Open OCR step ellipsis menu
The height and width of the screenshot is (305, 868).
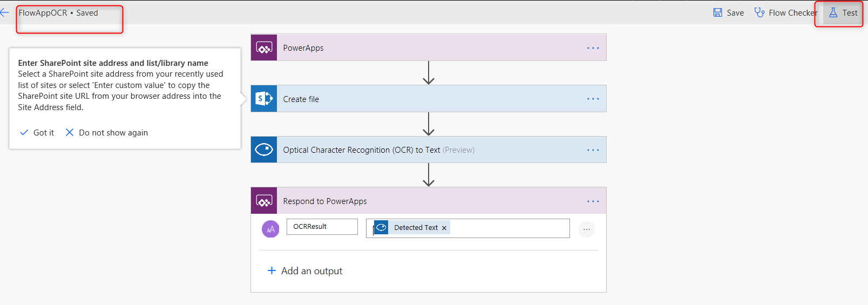[593, 150]
